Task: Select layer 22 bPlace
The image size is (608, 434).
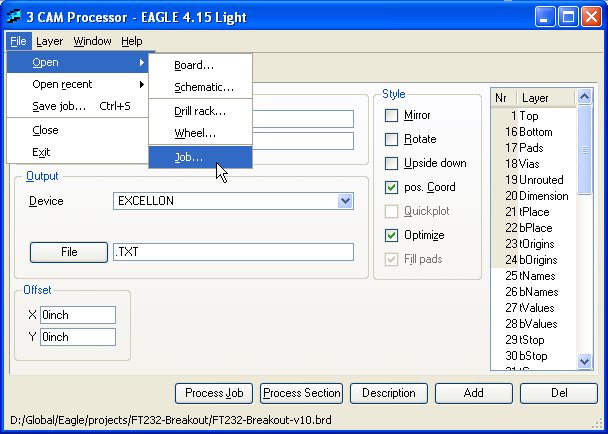Action: point(534,228)
